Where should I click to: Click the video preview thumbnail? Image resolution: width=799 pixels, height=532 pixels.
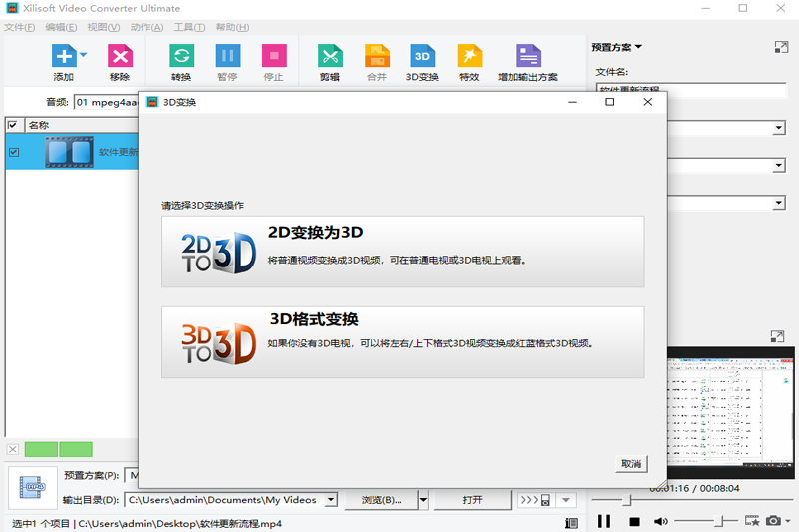coord(731,413)
